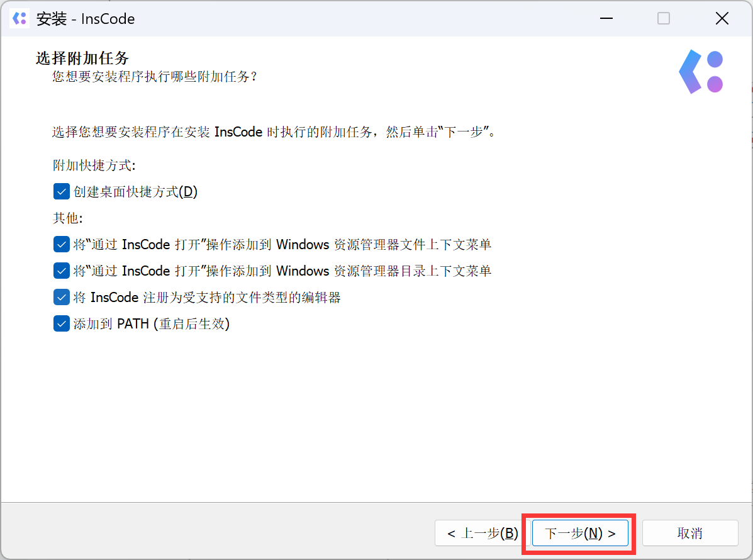Disable 添加到 PATH (重启后生效) option
753x560 pixels.
coord(61,323)
